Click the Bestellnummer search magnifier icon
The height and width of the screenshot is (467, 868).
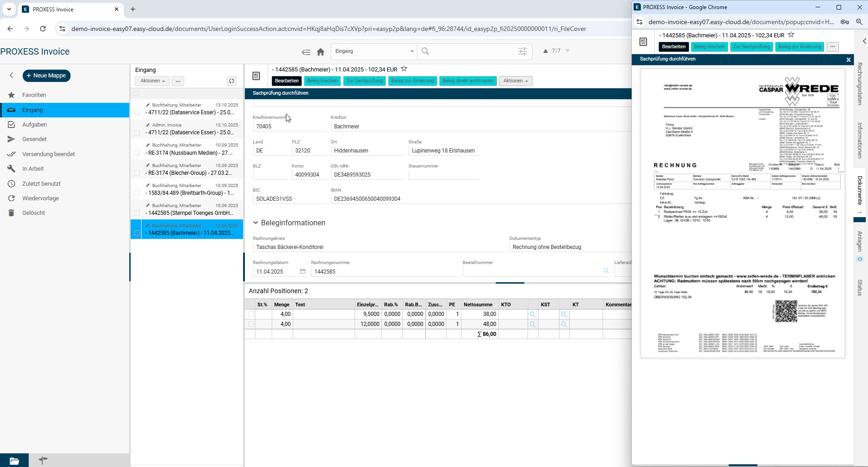606,271
